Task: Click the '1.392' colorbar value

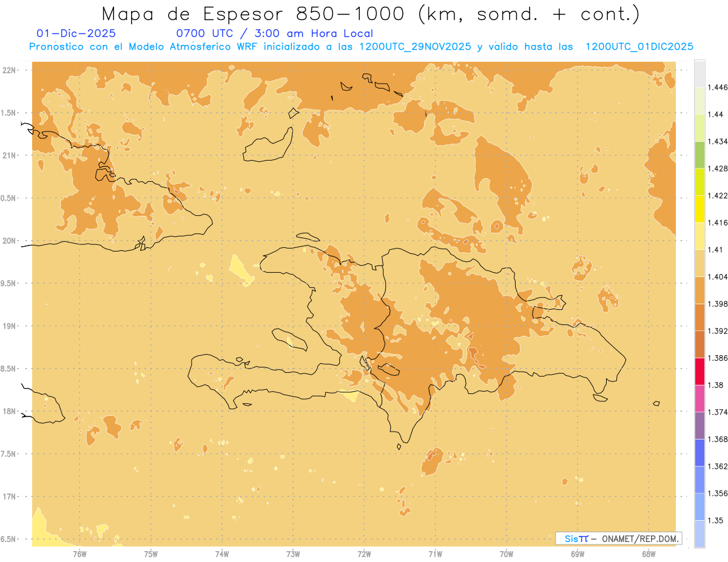Action: pos(718,331)
